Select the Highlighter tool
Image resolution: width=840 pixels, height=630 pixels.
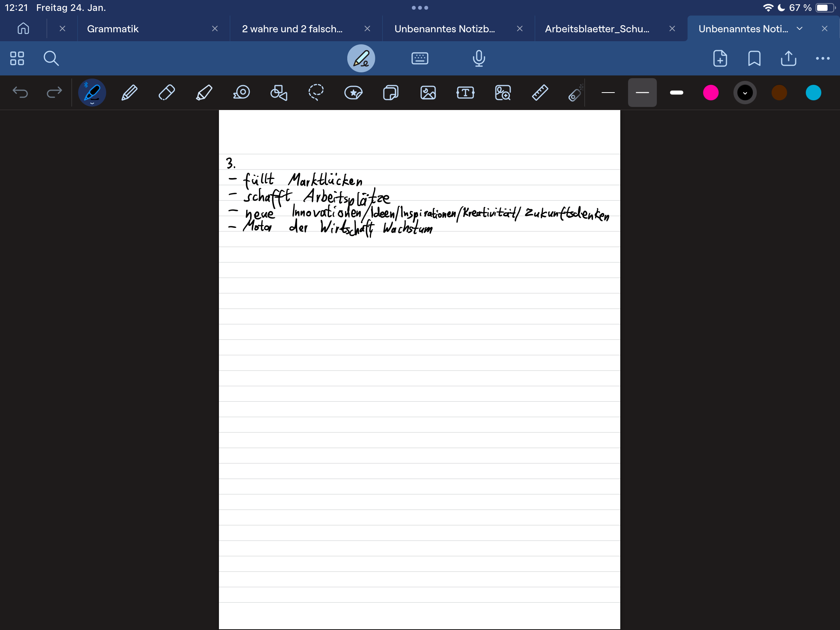coord(204,93)
